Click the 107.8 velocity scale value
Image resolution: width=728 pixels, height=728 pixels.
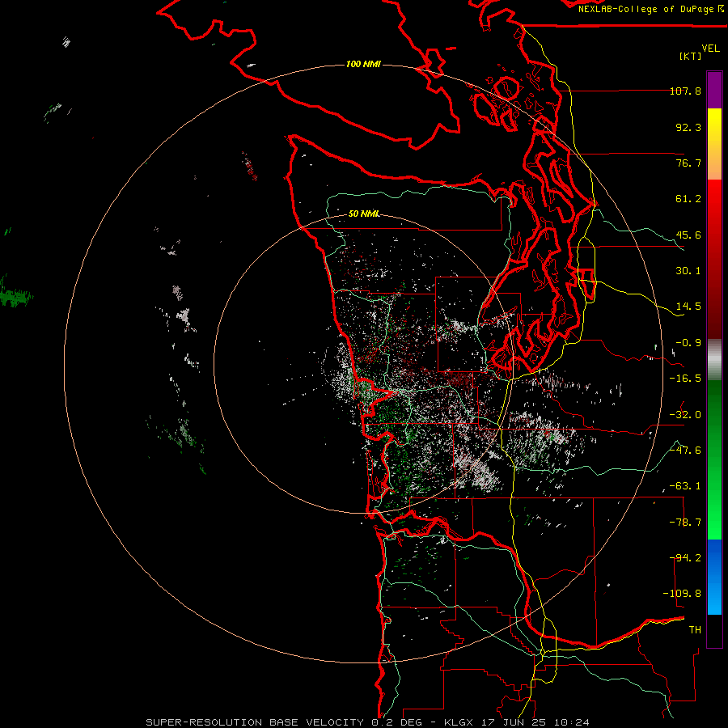(x=685, y=91)
